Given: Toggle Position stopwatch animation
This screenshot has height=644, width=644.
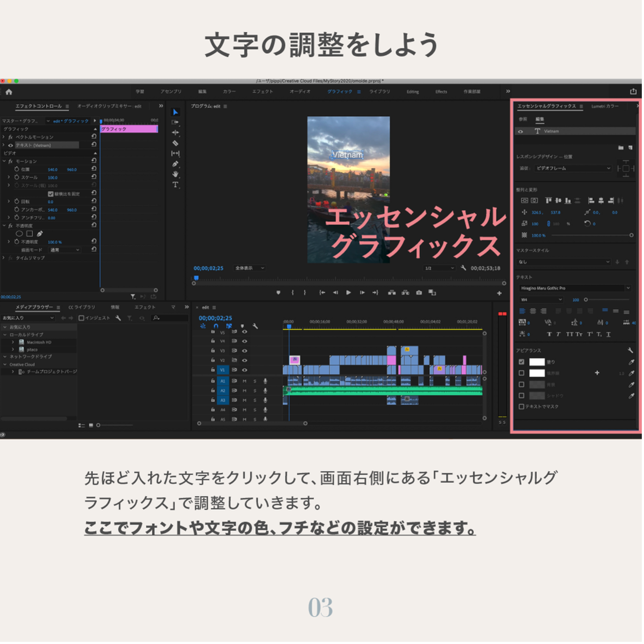Looking at the screenshot, I should (17, 169).
